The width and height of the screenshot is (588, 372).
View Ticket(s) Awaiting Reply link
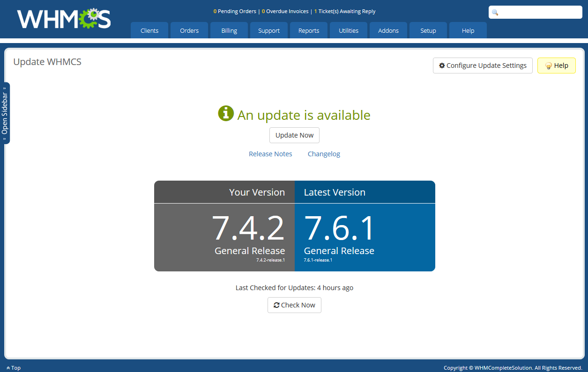click(345, 11)
